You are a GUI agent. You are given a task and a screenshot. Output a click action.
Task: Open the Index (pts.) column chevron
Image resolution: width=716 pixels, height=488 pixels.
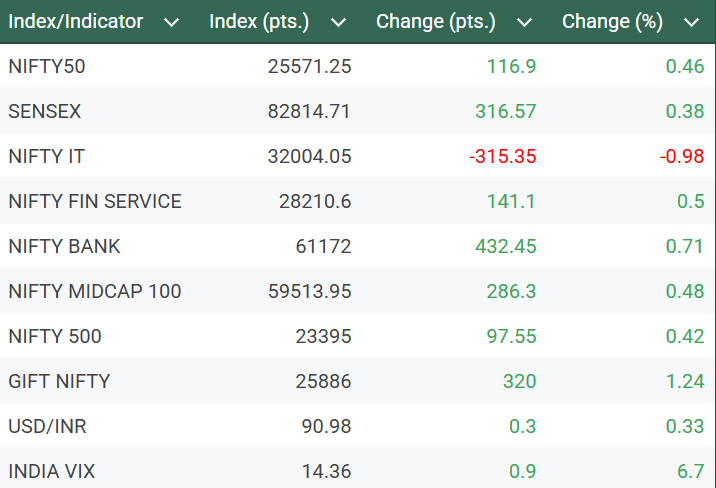338,22
